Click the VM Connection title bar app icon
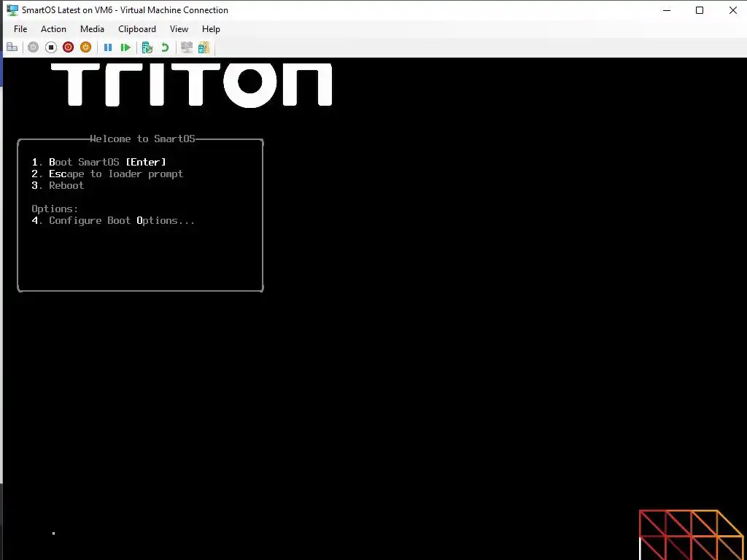This screenshot has height=560, width=747. 12,10
